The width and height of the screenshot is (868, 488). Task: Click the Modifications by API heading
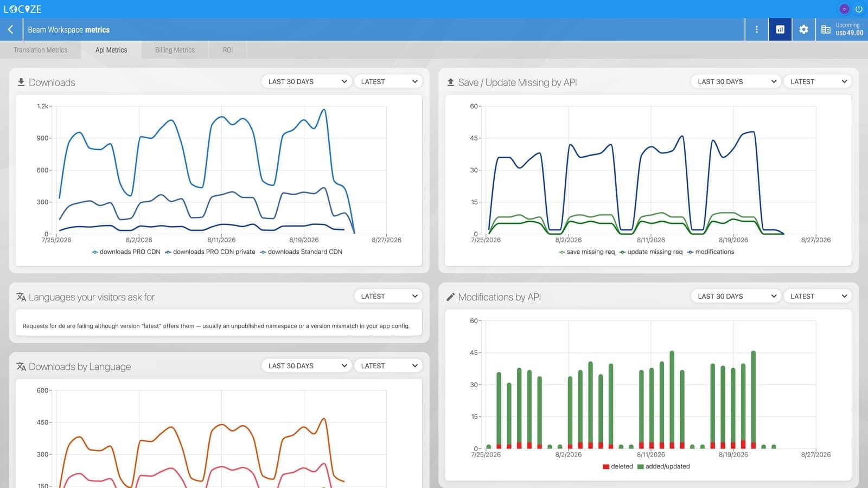(x=500, y=297)
